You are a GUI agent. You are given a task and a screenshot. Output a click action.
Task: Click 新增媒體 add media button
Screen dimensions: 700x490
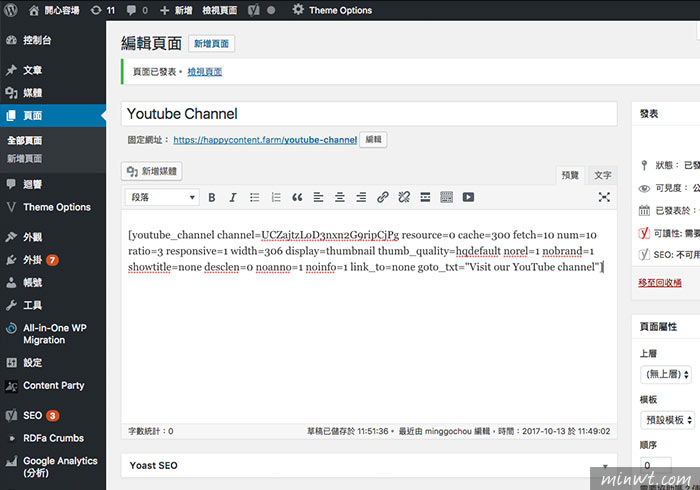coord(152,171)
